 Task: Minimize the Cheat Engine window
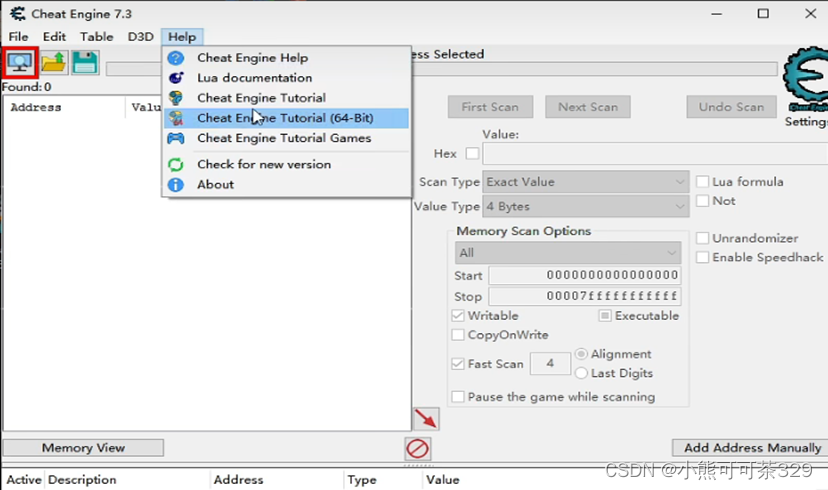tap(717, 14)
